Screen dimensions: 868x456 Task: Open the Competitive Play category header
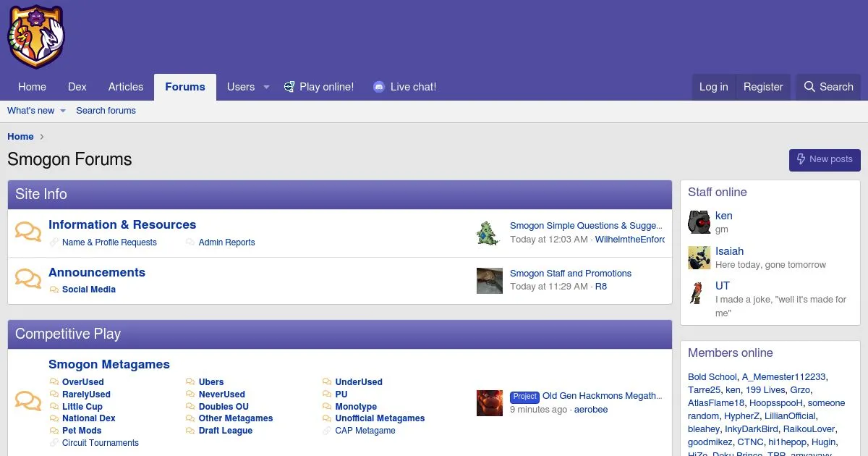pos(68,334)
